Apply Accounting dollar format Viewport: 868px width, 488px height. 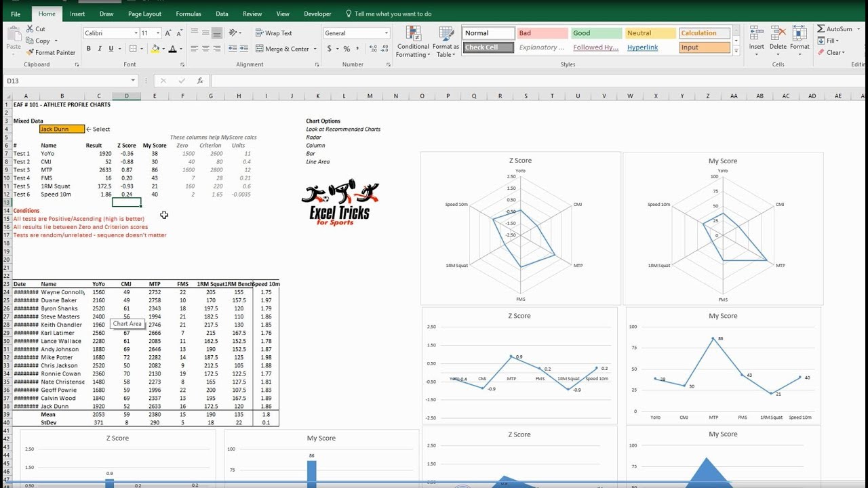click(330, 49)
